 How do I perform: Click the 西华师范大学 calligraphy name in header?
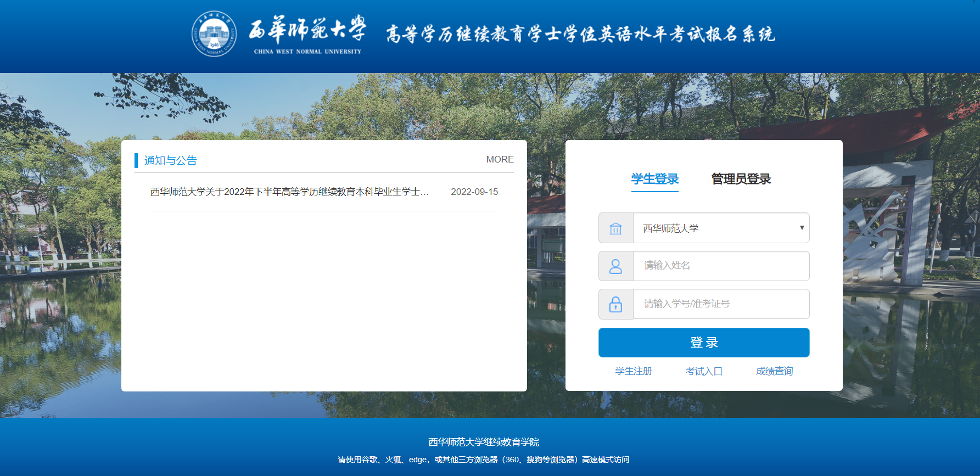click(307, 29)
